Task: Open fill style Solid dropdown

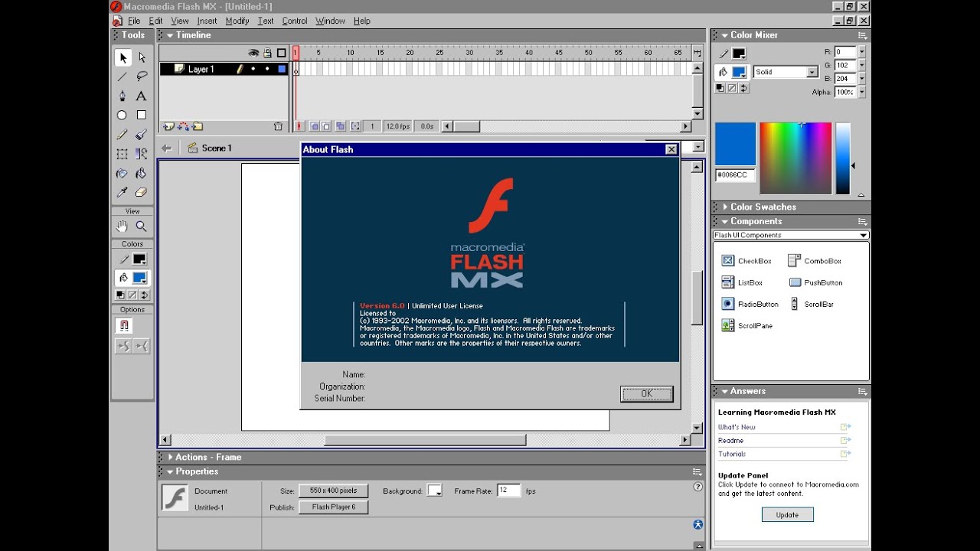Action: click(x=812, y=72)
